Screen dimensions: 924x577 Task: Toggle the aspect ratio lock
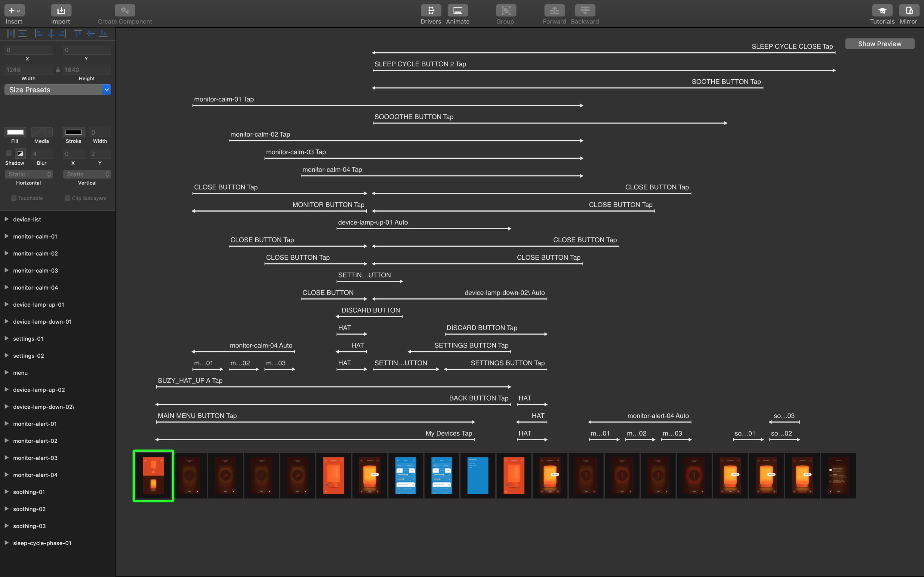click(x=58, y=70)
